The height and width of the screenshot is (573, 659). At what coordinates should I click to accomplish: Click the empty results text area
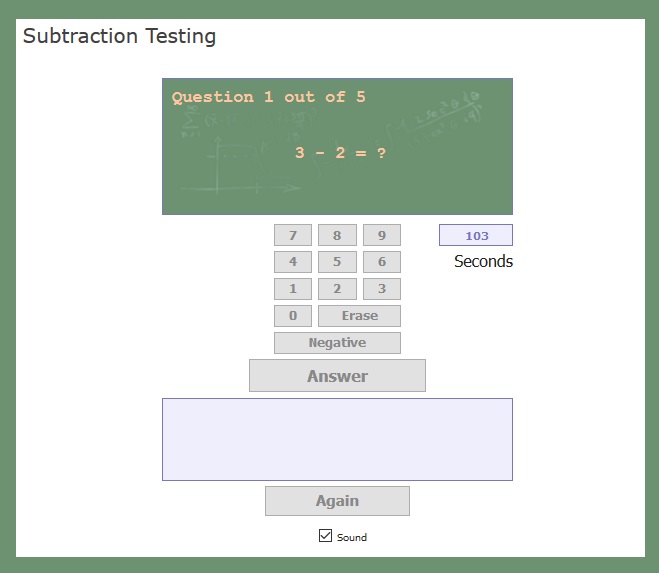[337, 439]
